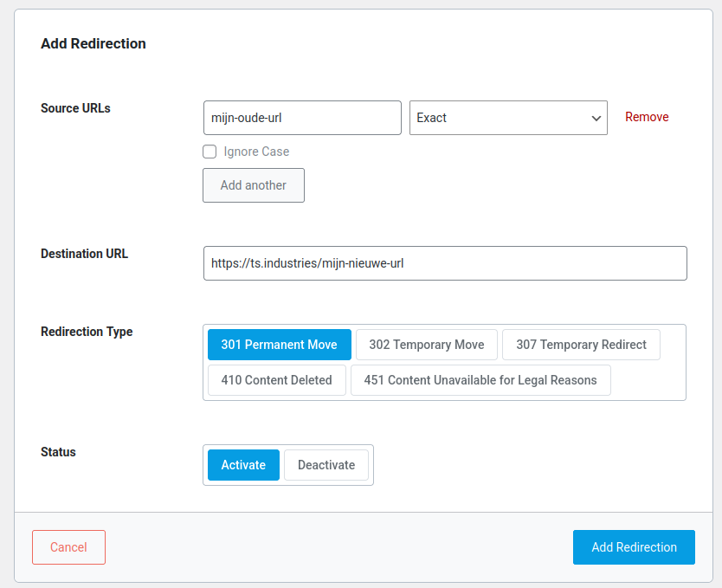
Task: Select 410 Content Deleted redirection type
Action: click(276, 379)
